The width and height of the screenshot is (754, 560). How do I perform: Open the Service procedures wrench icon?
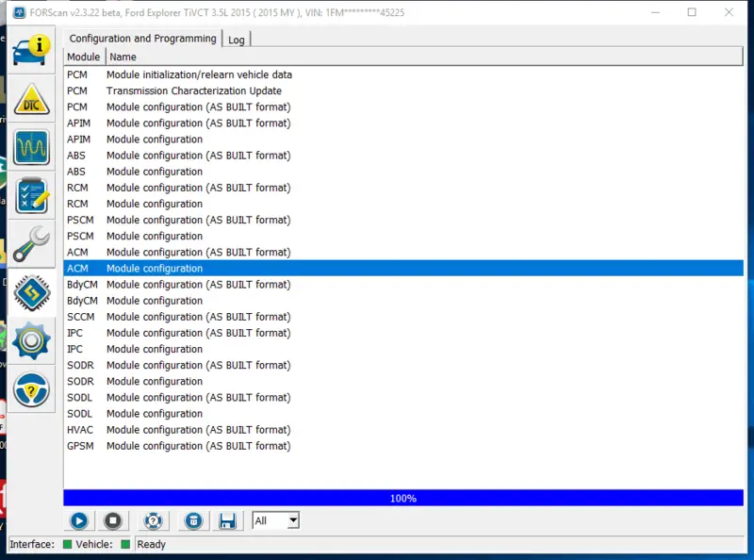tap(31, 244)
